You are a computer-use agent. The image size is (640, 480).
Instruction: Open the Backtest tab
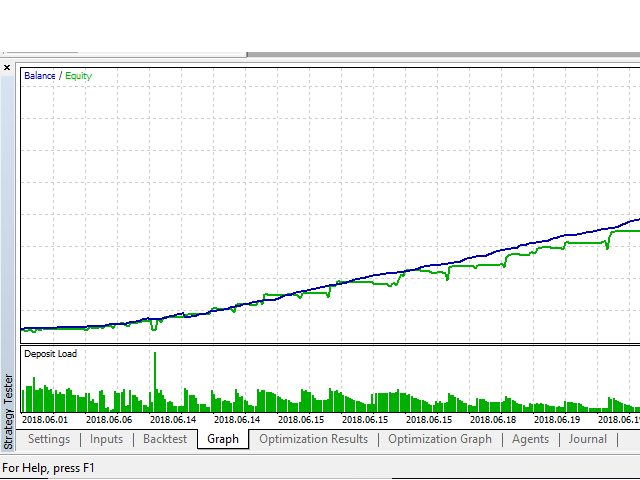tap(165, 439)
